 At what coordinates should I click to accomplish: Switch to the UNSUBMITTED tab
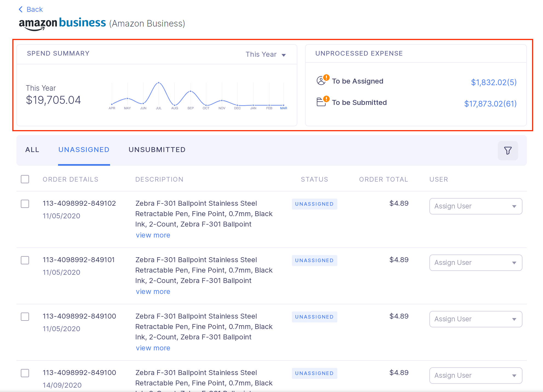157,150
